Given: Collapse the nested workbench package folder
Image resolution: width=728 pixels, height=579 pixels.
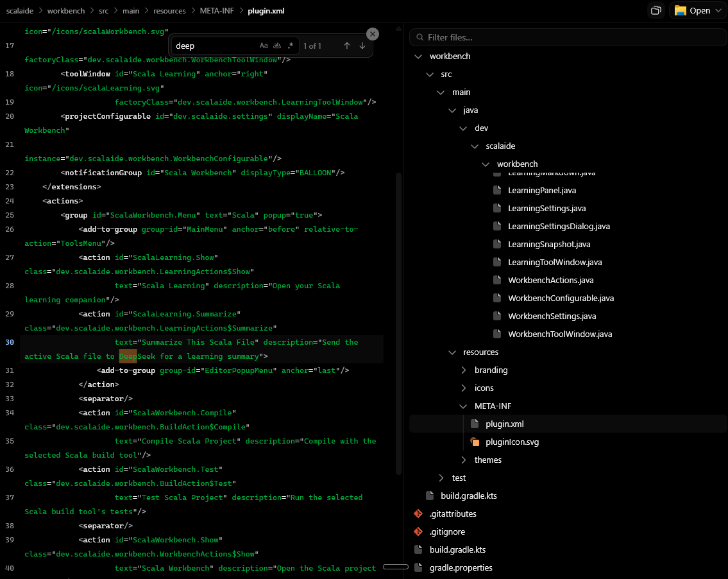Looking at the screenshot, I should pos(486,164).
